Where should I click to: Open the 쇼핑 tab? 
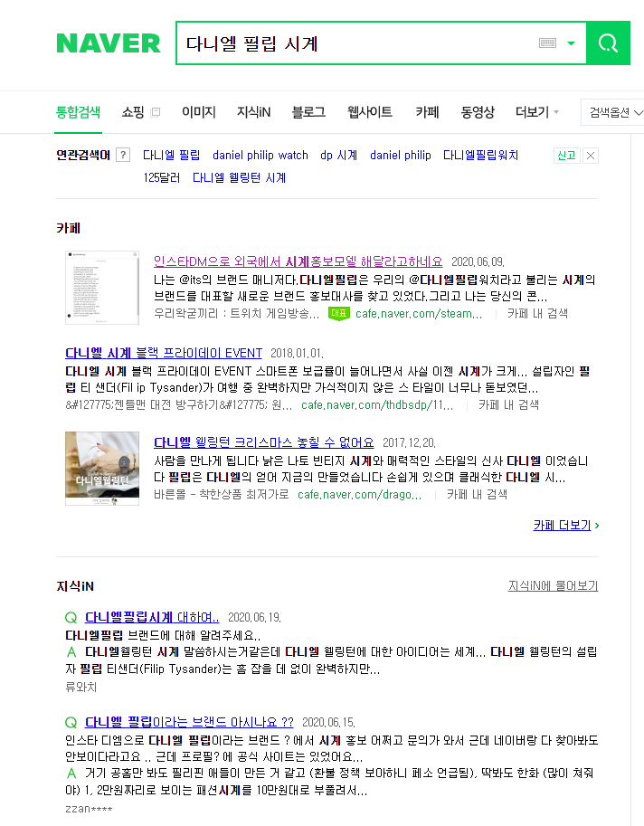(x=133, y=111)
